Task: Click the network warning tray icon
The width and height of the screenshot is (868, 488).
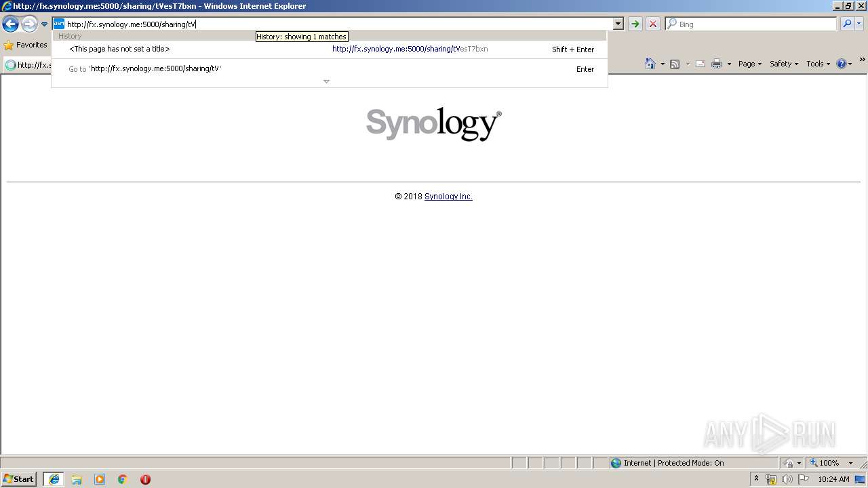Action: [x=771, y=479]
